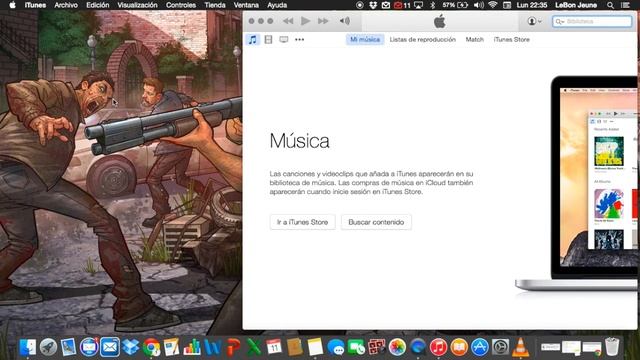Open the Music library icon in iTunes
This screenshot has height=360, width=640.
pyautogui.click(x=253, y=40)
